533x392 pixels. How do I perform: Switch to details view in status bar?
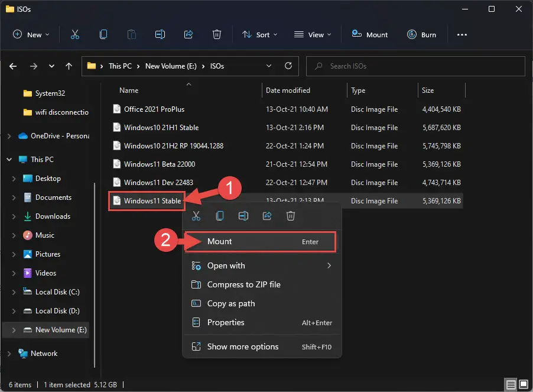click(511, 384)
